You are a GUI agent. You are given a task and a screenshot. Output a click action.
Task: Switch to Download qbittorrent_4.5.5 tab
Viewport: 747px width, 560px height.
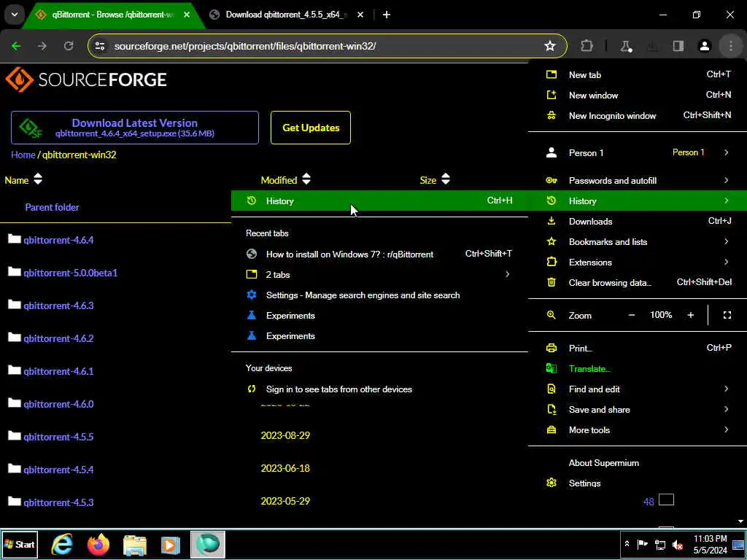287,15
